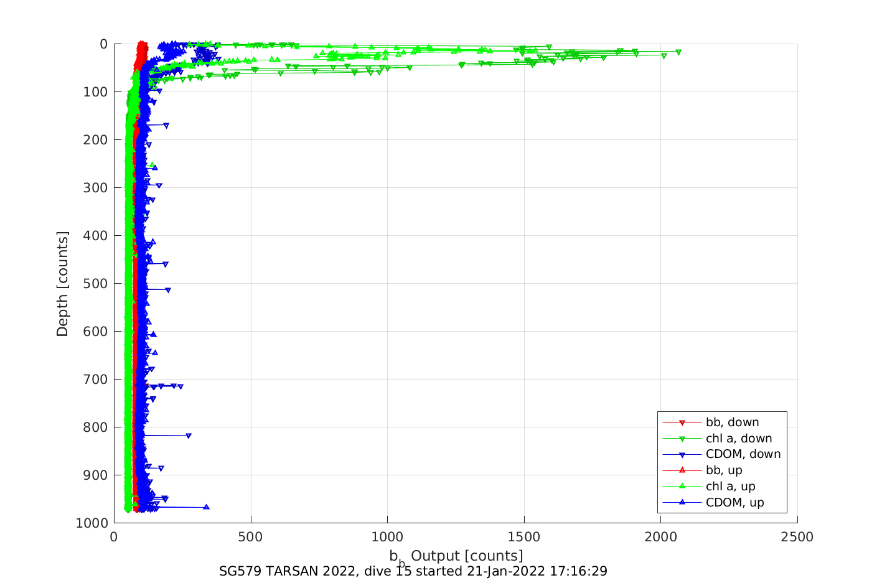Select the 'Depth [counts]' y-axis label
The width and height of the screenshot is (882, 588).
pos(63,284)
